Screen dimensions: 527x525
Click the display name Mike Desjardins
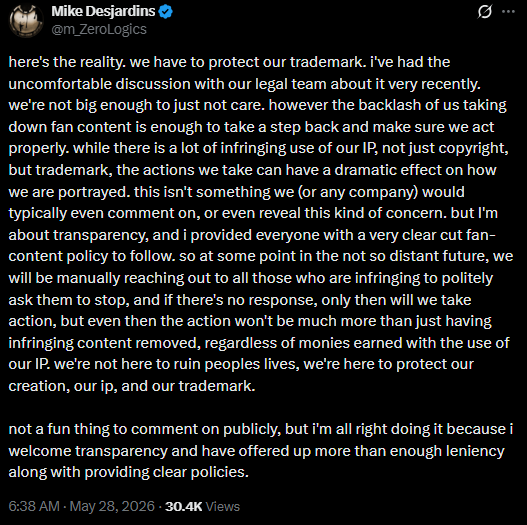point(103,11)
